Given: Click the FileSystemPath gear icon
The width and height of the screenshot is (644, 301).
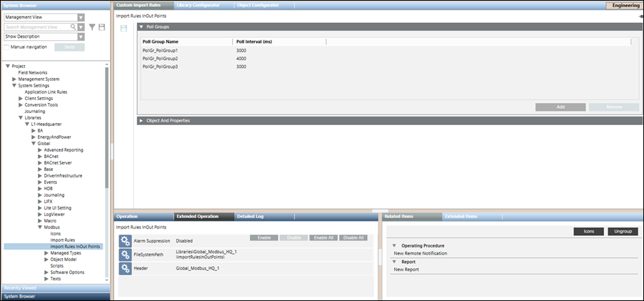Looking at the screenshot, I should click(x=125, y=255).
